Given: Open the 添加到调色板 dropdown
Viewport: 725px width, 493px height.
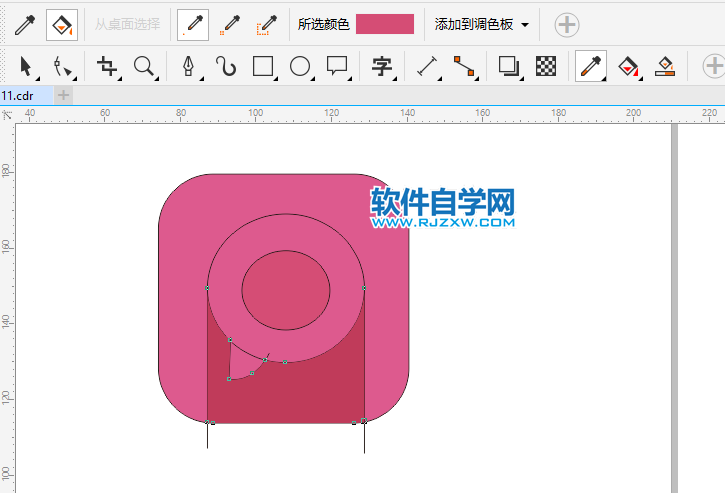Looking at the screenshot, I should click(x=481, y=25).
